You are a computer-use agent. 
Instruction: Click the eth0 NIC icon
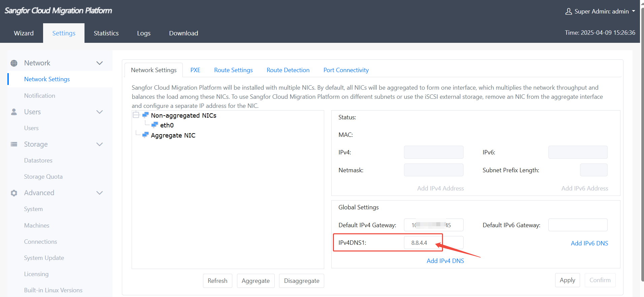155,125
